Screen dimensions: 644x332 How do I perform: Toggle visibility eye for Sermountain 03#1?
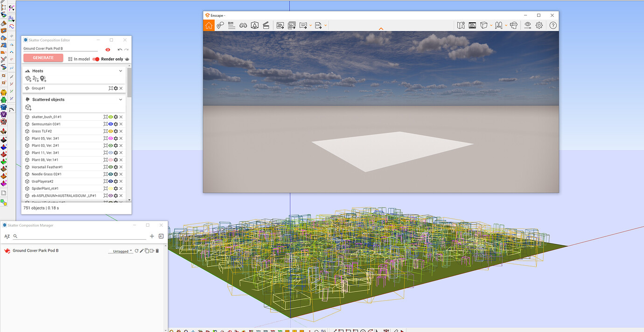pyautogui.click(x=111, y=124)
